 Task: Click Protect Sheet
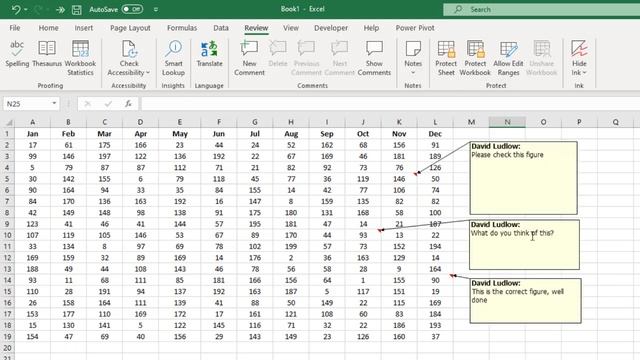446,58
